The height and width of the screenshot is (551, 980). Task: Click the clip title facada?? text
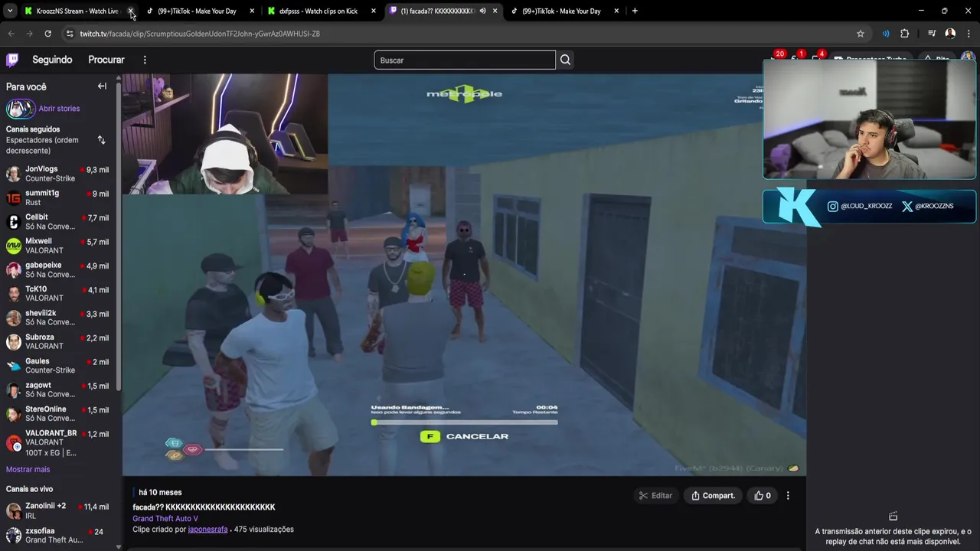point(204,507)
